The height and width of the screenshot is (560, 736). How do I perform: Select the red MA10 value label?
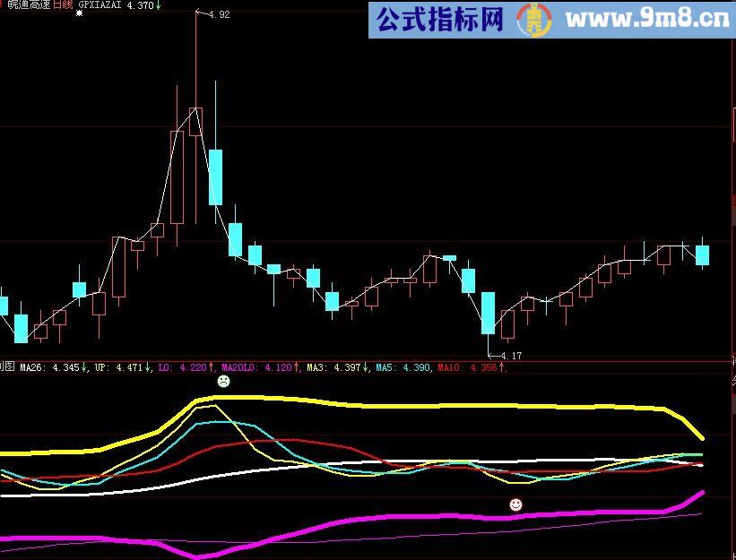tap(472, 367)
